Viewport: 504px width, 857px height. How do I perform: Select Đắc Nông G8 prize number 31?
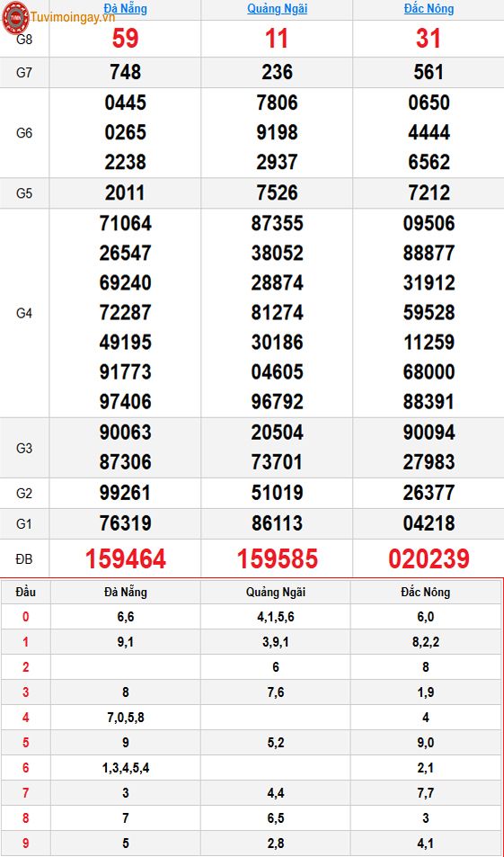[x=429, y=39]
